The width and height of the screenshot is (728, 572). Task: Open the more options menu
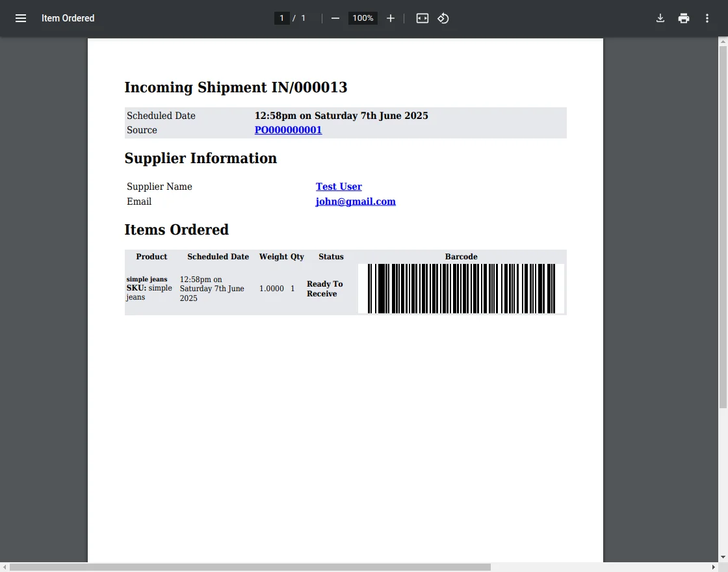(x=707, y=18)
